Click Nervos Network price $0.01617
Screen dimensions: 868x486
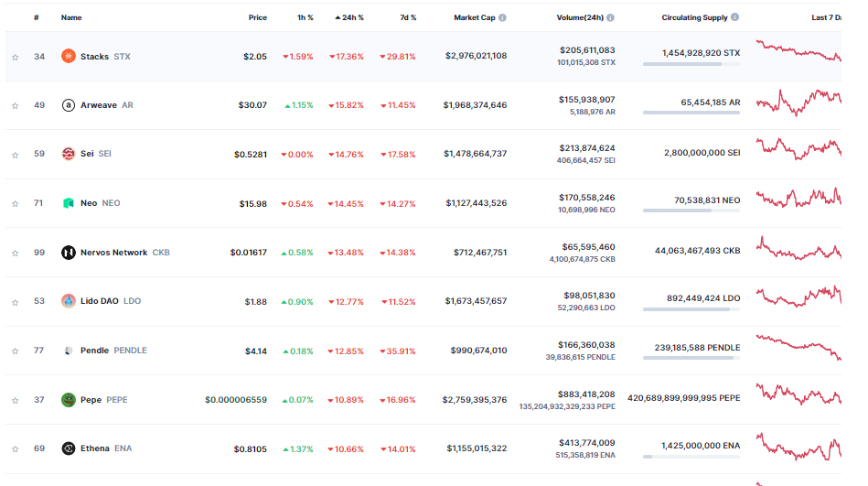[249, 252]
